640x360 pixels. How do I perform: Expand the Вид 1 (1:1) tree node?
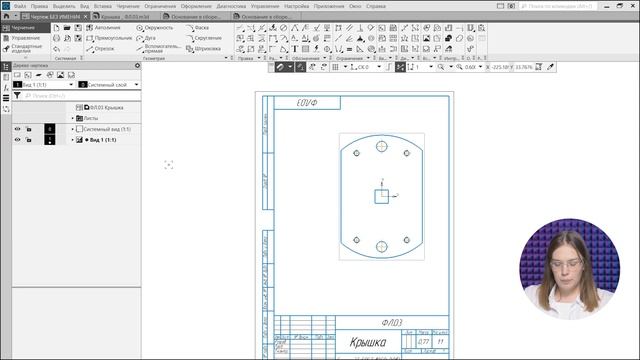click(73, 140)
